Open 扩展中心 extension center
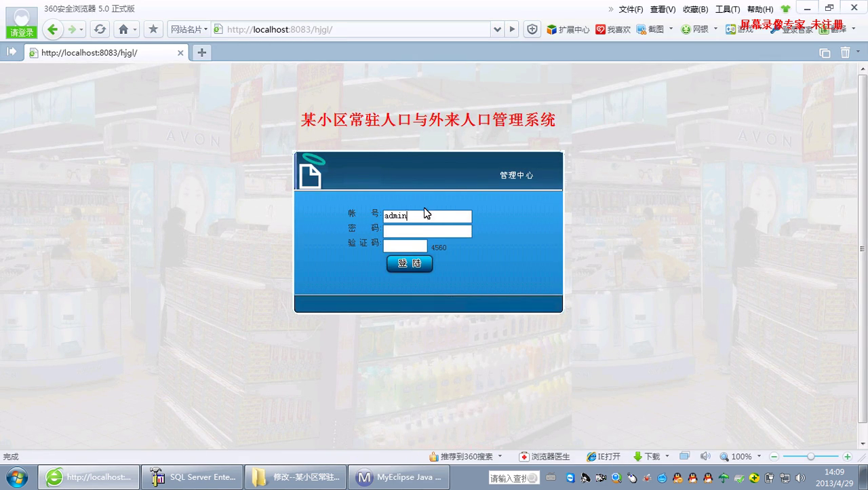 tap(568, 29)
